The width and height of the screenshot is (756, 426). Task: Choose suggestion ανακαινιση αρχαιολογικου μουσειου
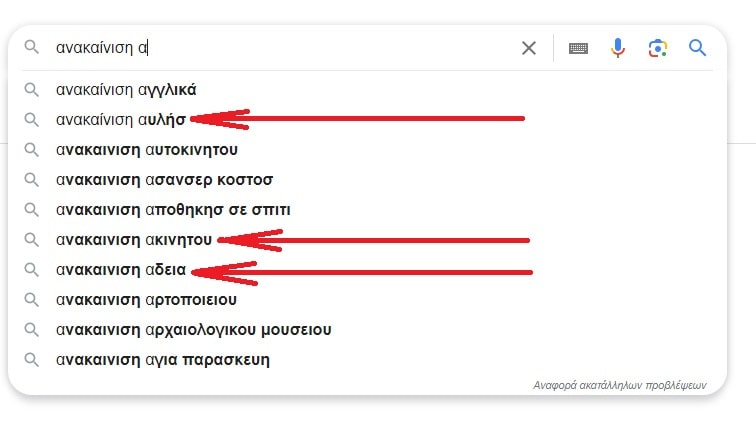(x=194, y=329)
